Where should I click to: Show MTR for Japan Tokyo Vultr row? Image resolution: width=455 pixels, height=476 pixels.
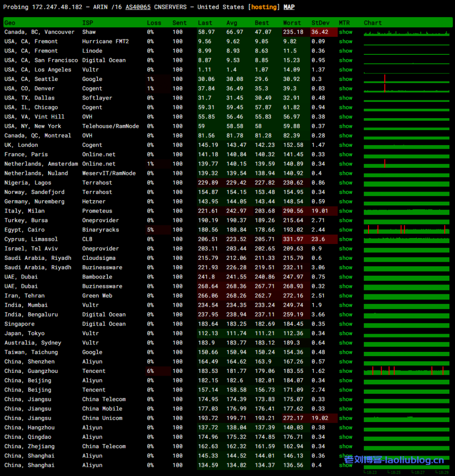tap(345, 333)
